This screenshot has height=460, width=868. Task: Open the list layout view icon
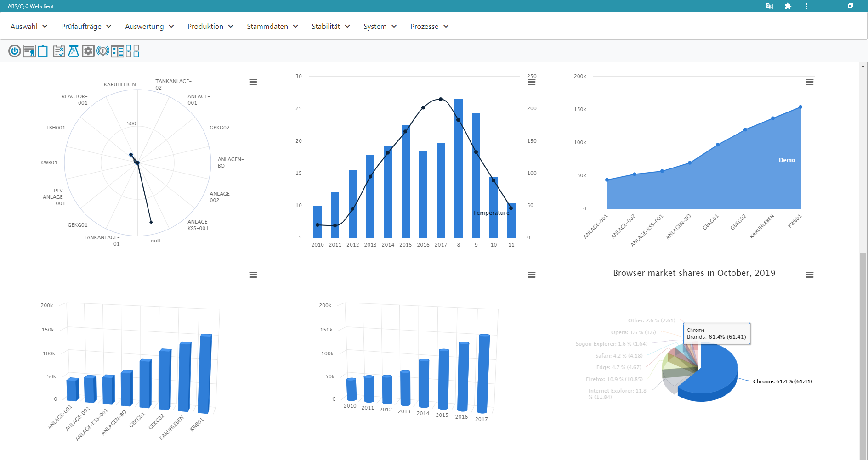click(x=118, y=51)
